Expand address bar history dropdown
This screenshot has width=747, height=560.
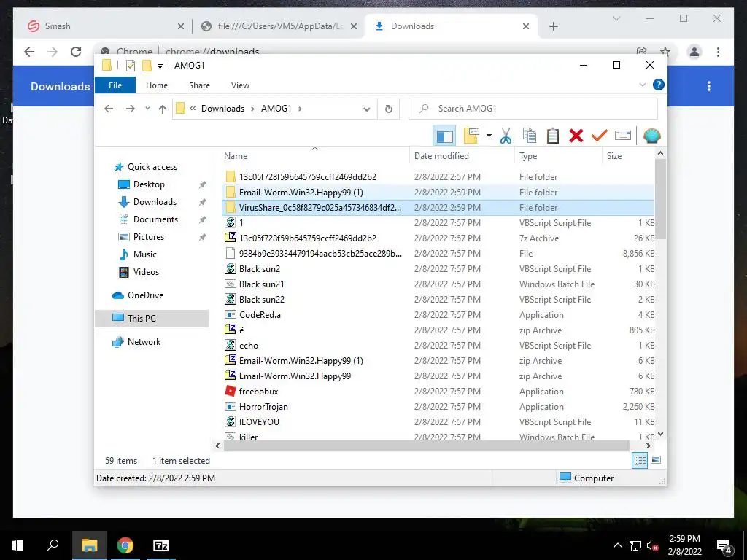(x=366, y=109)
